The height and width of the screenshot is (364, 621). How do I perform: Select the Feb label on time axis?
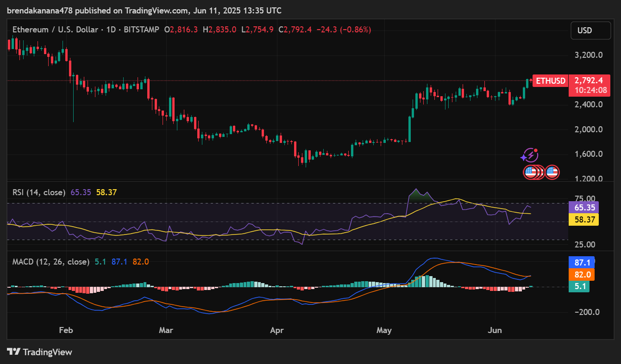[66, 330]
